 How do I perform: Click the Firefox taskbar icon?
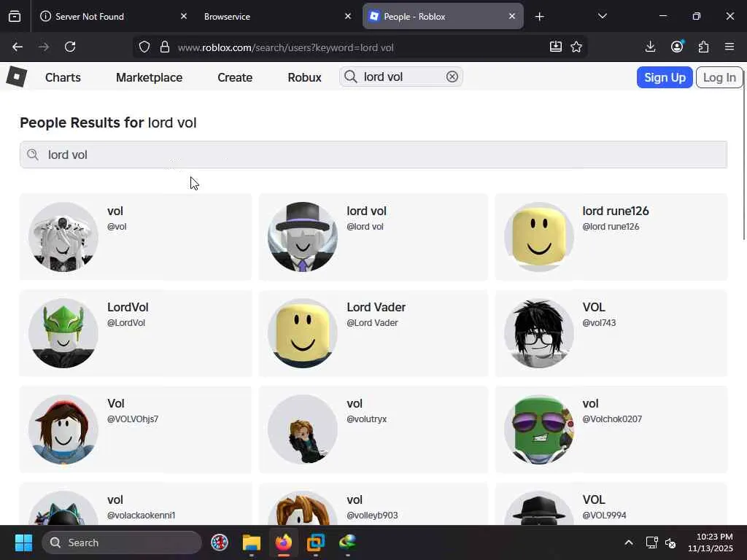[x=284, y=542]
